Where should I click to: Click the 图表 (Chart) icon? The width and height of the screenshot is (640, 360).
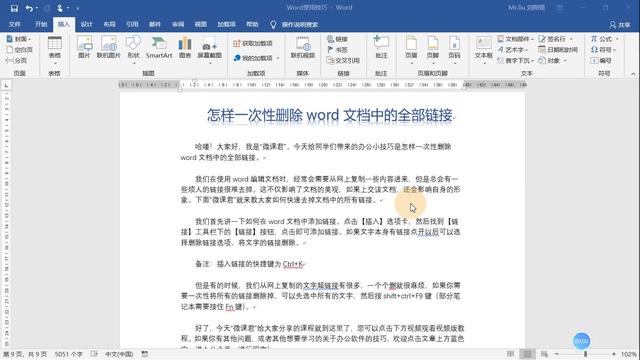coord(185,47)
